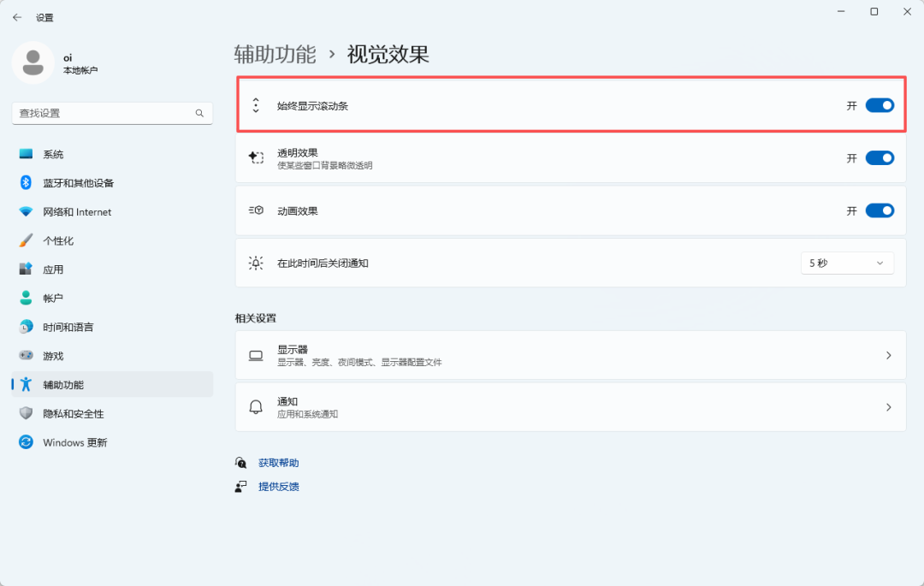
Task: Click the 显示器 card title text
Action: 293,349
